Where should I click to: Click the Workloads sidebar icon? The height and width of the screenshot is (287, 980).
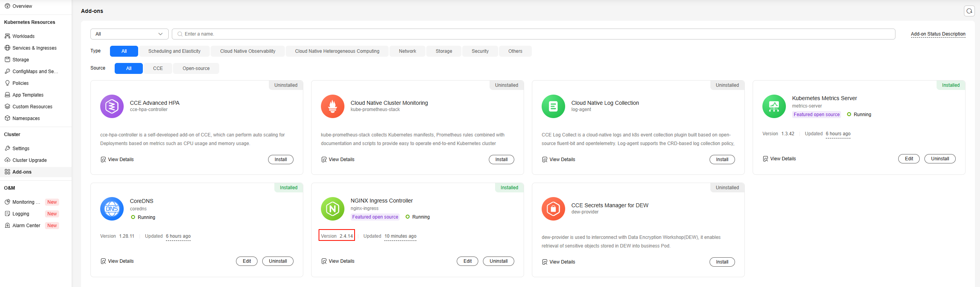(7, 36)
